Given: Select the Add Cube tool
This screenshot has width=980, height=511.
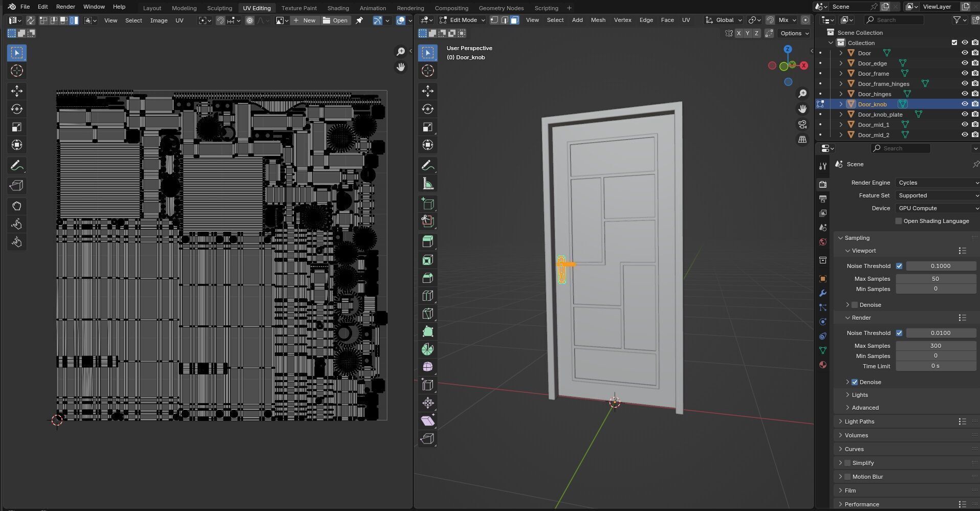Looking at the screenshot, I should pyautogui.click(x=428, y=204).
